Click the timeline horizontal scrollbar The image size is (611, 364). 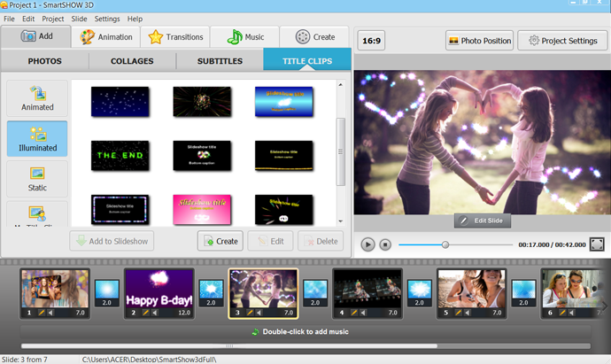point(229,345)
